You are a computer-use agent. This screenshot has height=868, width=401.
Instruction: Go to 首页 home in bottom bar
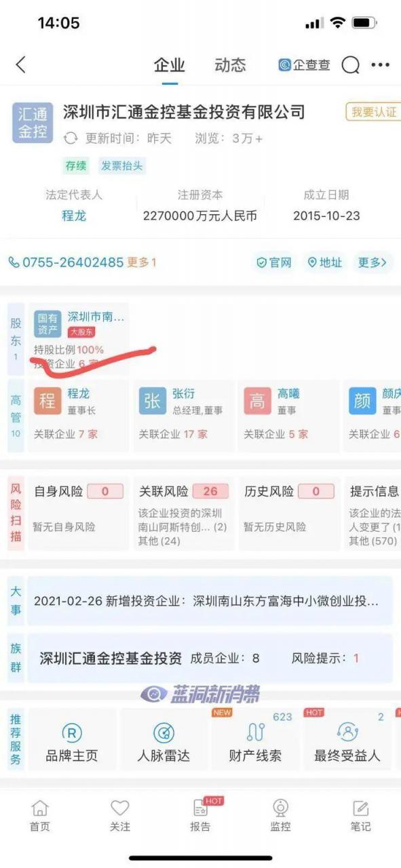40,816
